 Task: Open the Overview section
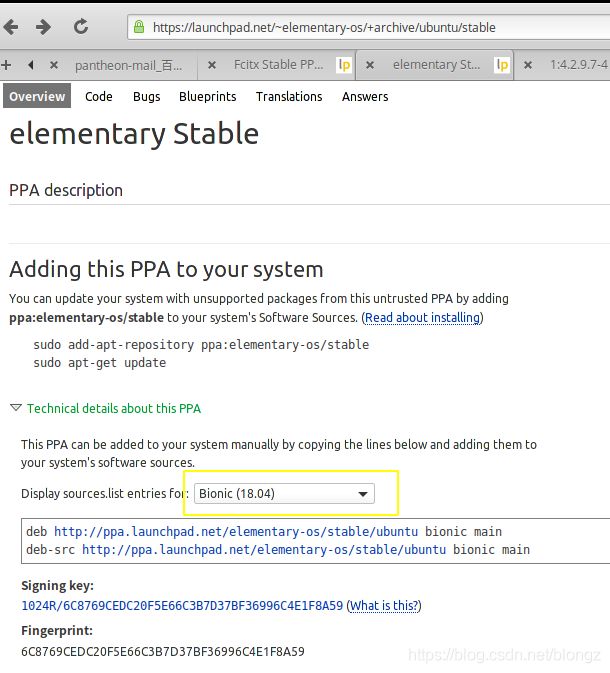[37, 96]
